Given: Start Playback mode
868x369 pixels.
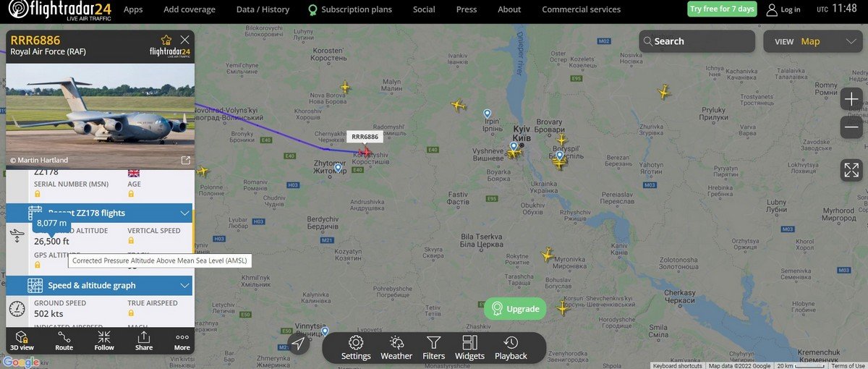Looking at the screenshot, I should click(x=511, y=348).
